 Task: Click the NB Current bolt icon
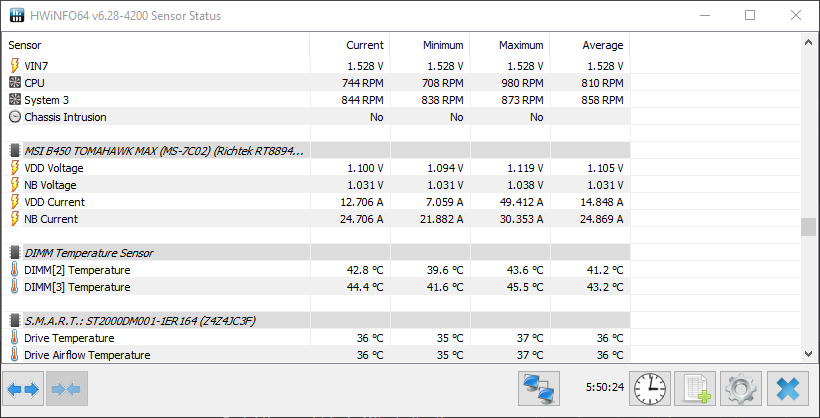coord(15,219)
